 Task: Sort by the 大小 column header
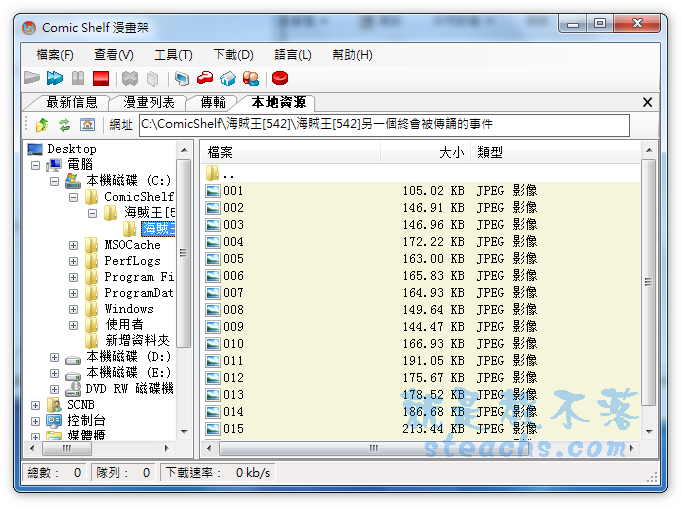coord(425,153)
